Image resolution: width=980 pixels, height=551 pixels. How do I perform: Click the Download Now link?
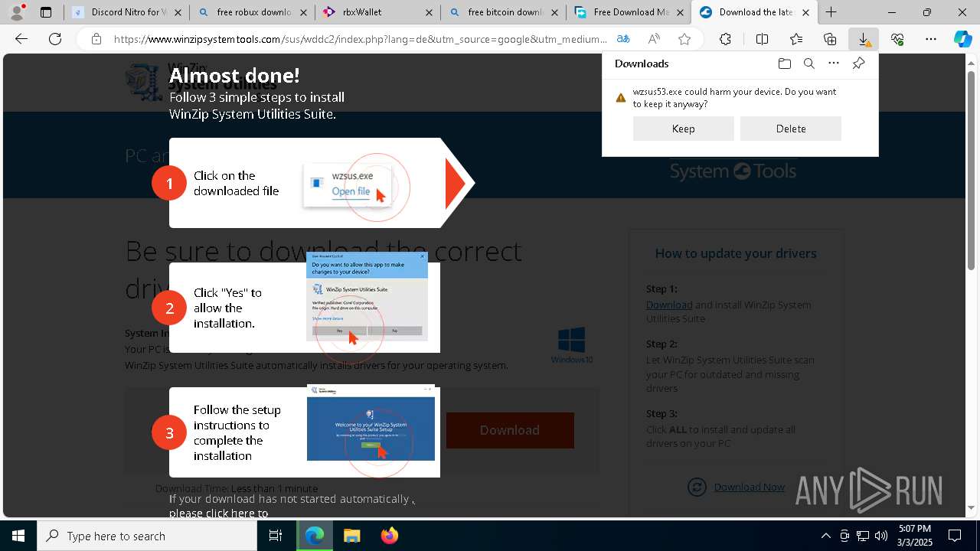pos(749,487)
